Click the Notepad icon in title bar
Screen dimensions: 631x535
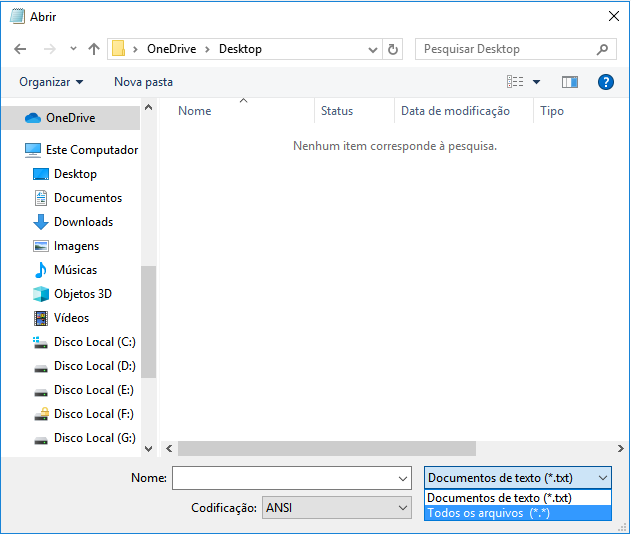17,16
